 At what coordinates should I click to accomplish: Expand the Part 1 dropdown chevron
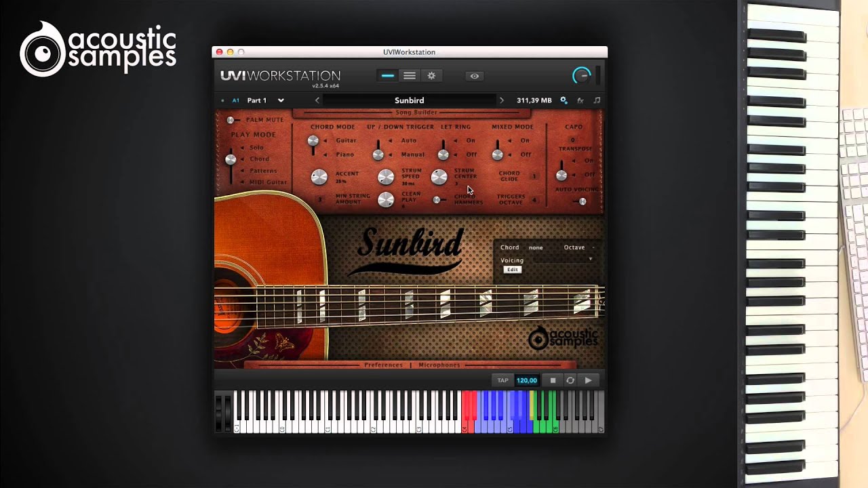pos(281,100)
